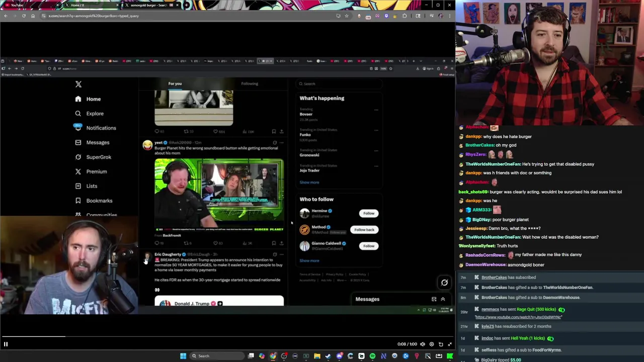Open picture-in-picture icon in video controls
Image resolution: width=644 pixels, height=362 pixels.
tap(441, 344)
